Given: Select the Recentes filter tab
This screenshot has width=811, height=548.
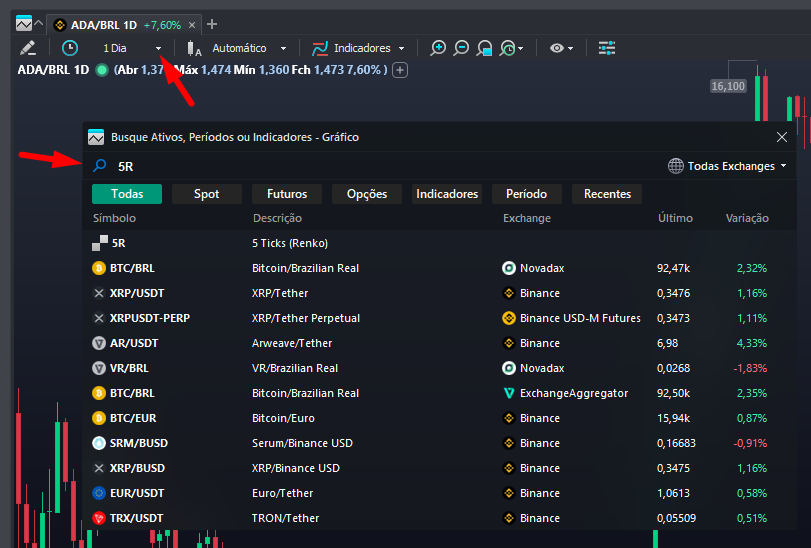Looking at the screenshot, I should (x=607, y=194).
